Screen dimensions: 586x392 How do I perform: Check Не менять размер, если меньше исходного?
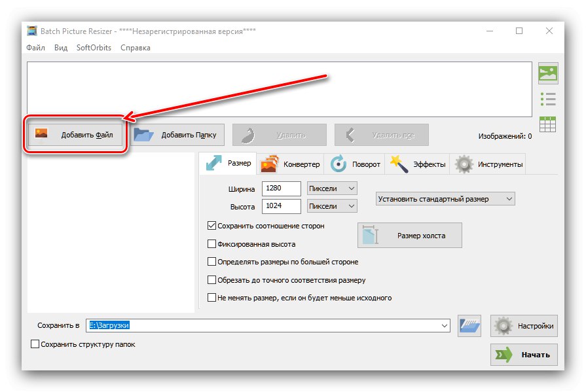211,298
